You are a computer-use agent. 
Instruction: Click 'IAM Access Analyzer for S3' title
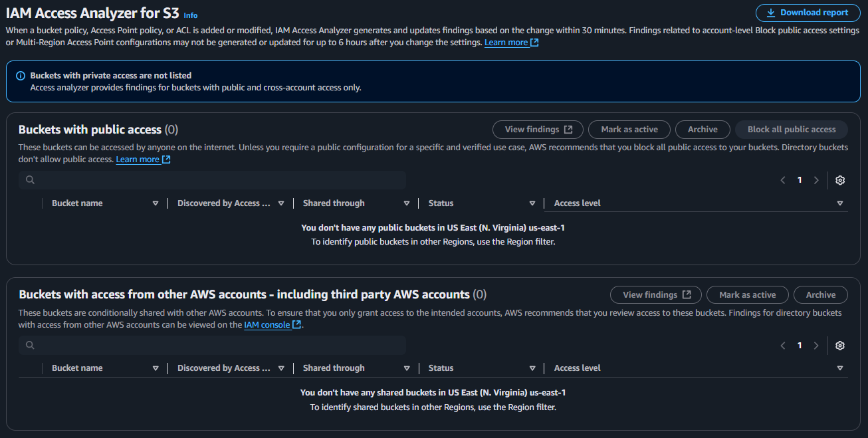(x=92, y=13)
